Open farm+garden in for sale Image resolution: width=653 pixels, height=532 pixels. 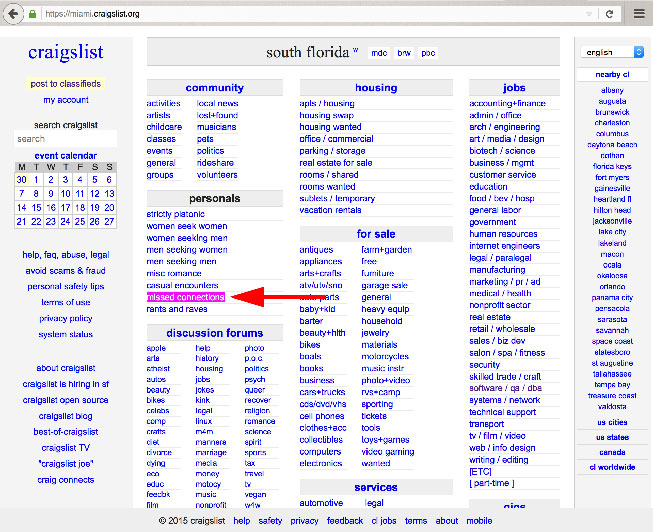[x=386, y=250]
